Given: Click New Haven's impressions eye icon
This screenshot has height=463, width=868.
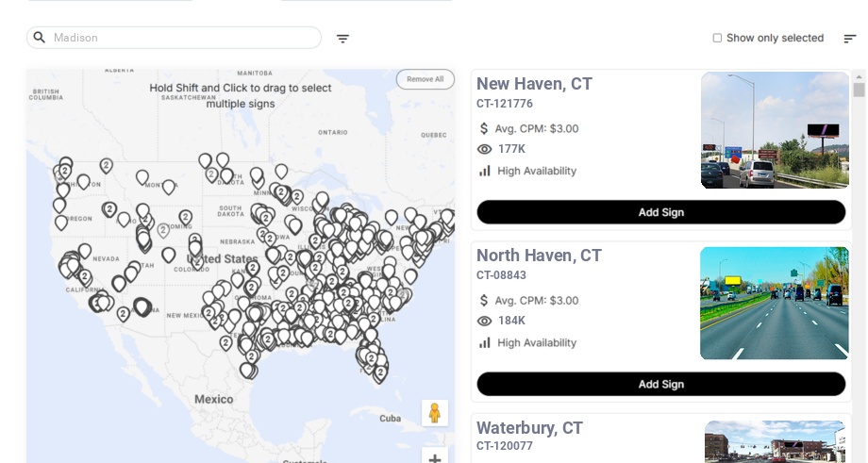Looking at the screenshot, I should tap(485, 149).
